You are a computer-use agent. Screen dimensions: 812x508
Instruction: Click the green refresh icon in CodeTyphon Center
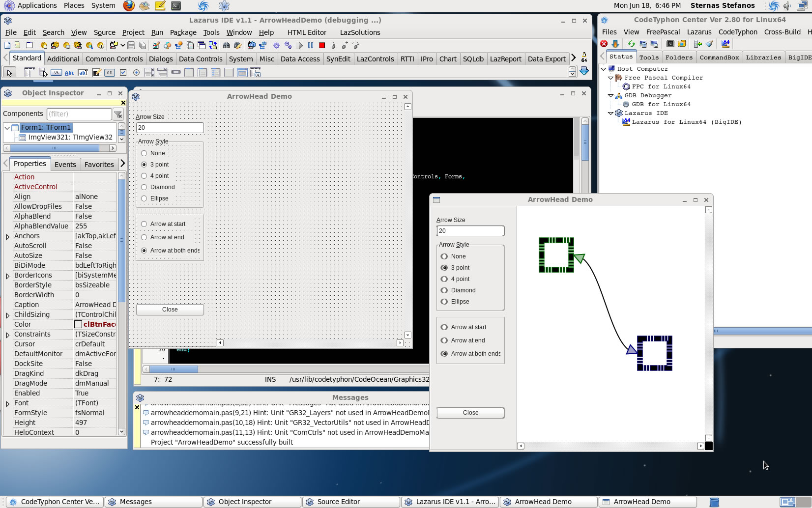click(631, 44)
